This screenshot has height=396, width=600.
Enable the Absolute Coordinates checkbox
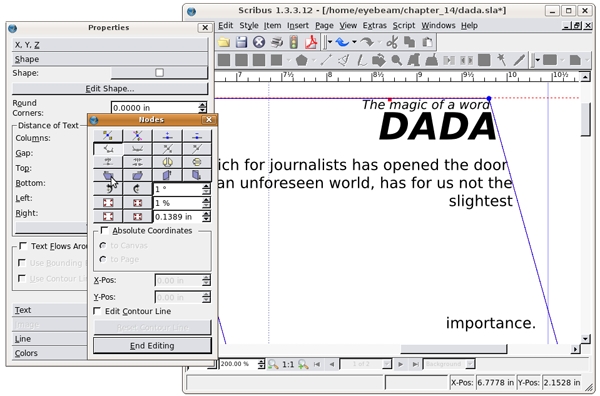[x=104, y=230]
